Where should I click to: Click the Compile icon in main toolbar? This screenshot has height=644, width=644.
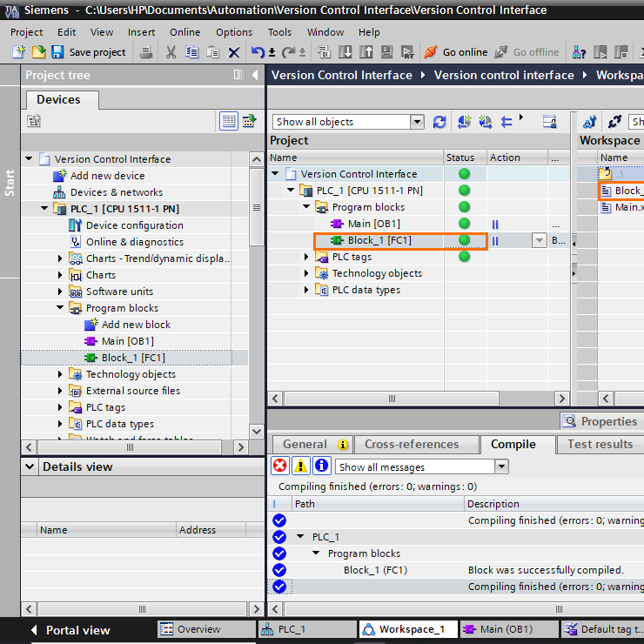tap(324, 52)
